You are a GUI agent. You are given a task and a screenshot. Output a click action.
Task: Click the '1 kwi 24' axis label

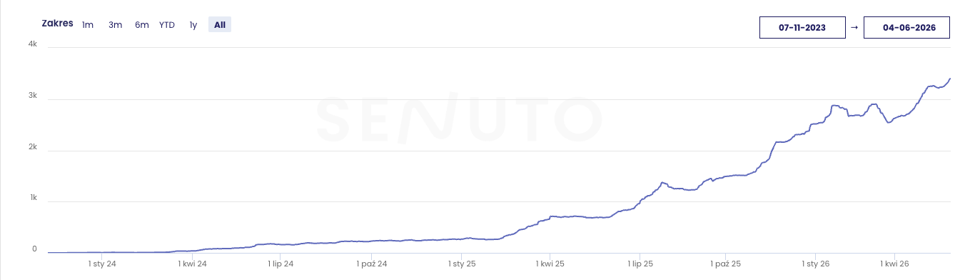[x=192, y=264]
